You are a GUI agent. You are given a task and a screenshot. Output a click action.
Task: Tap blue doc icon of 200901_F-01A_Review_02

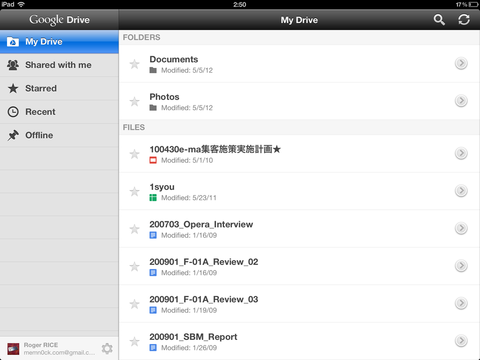coord(153,273)
